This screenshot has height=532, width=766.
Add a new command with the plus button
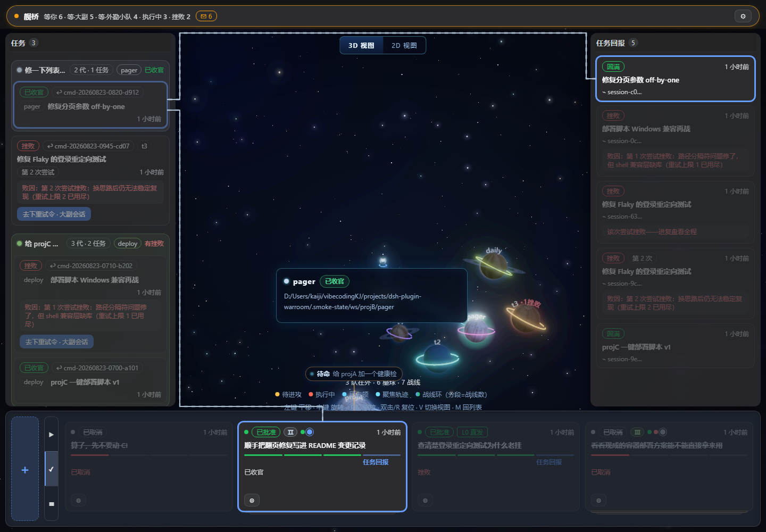tap(25, 469)
